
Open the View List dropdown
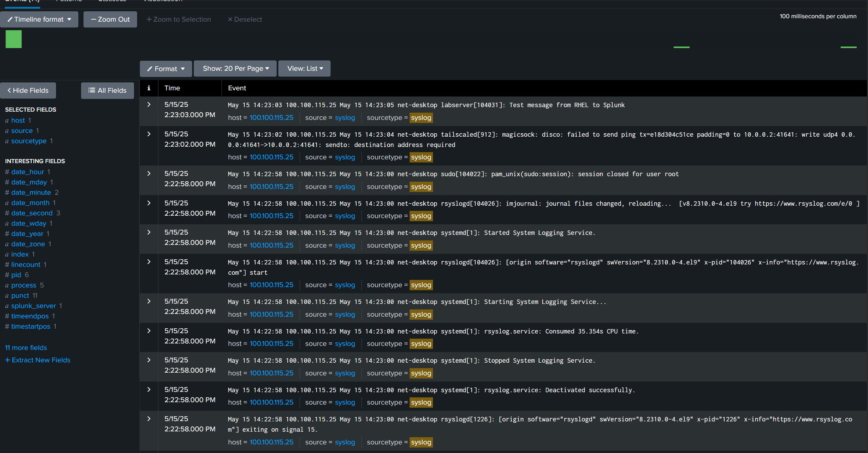[x=305, y=69]
